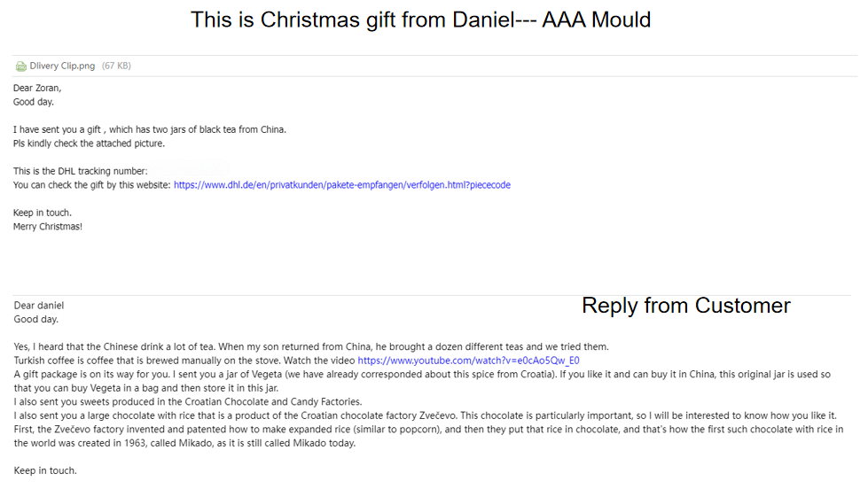Viewport: 868px width, 489px height.
Task: Click the 'Reply from Customer' heading
Action: 685,306
